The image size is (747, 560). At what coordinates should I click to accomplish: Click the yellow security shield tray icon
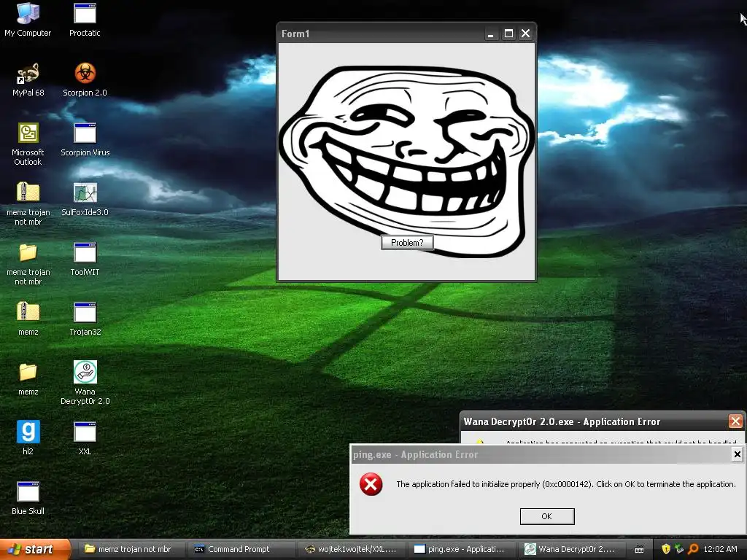tap(666, 549)
